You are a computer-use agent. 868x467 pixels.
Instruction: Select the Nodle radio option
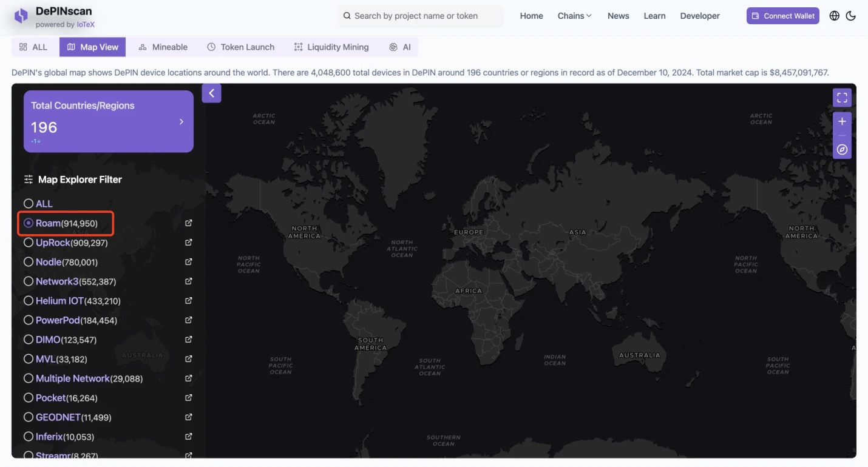coord(29,262)
